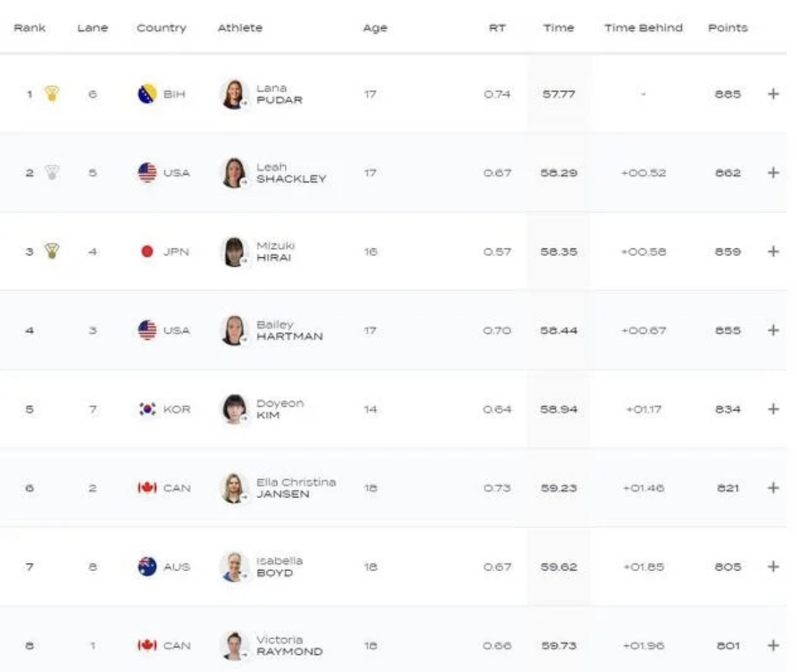Image resolution: width=797 pixels, height=672 pixels.
Task: Click the Japan flag icon for JPN
Action: coord(147,252)
